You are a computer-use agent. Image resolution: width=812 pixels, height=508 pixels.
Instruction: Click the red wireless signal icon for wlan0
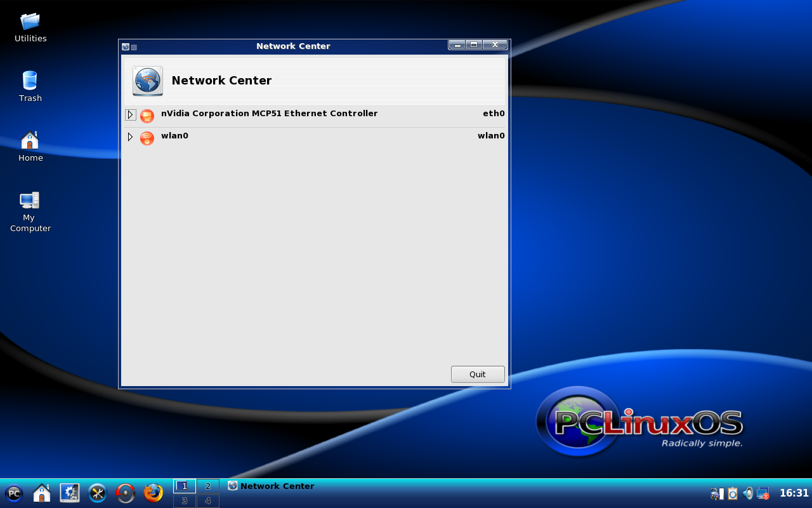coord(147,138)
